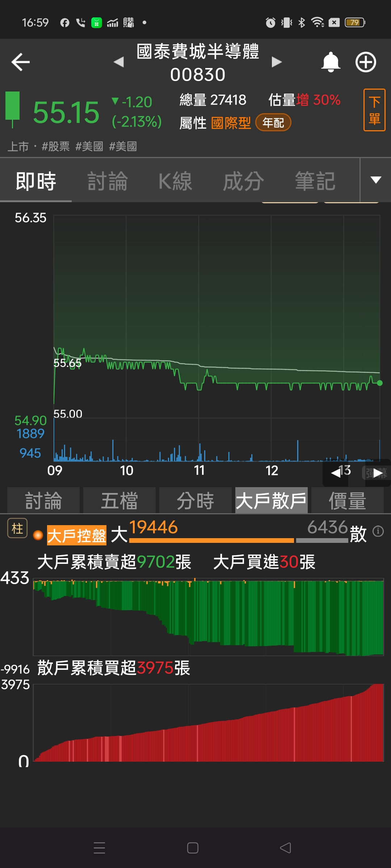Tap Android home square icon
Viewport: 391px width, 868px height.
tap(193, 848)
